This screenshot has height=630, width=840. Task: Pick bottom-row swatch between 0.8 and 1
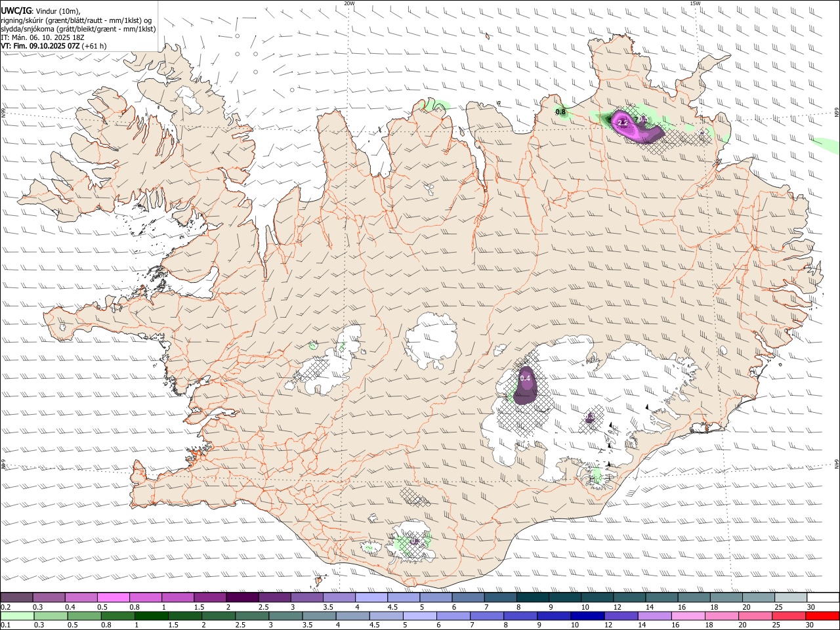tap(119, 616)
